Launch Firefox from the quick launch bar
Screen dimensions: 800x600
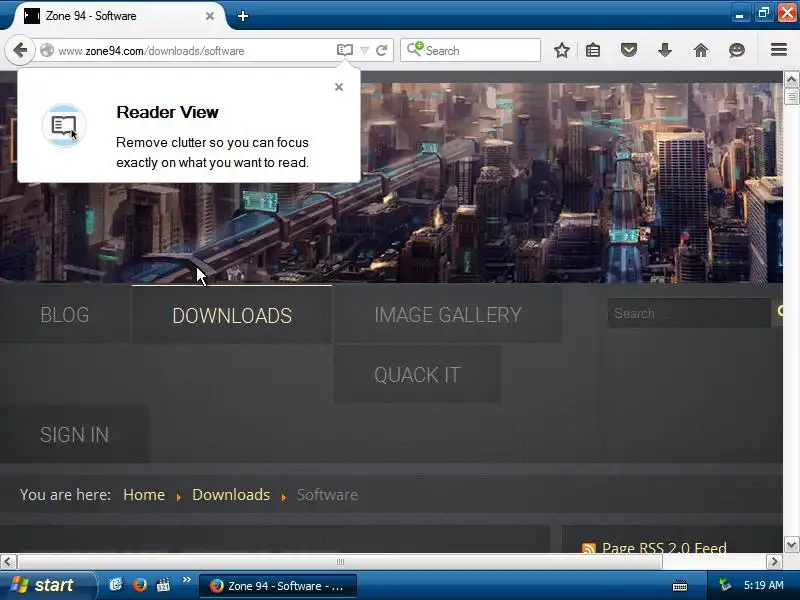pyautogui.click(x=139, y=585)
